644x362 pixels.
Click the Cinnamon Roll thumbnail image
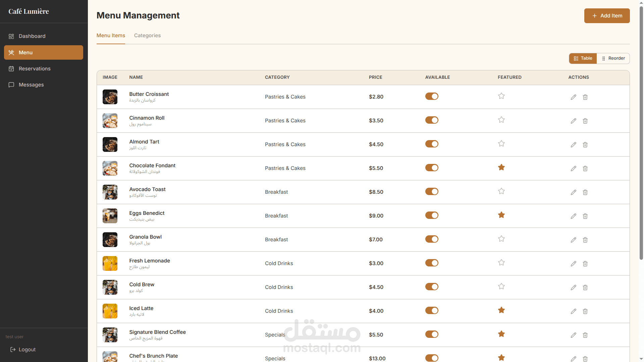pos(110,121)
